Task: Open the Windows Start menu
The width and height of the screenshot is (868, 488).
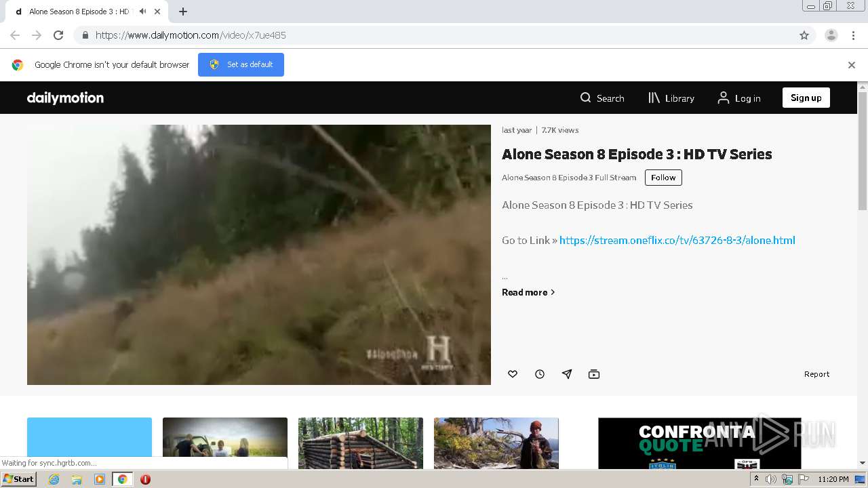Action: (19, 479)
